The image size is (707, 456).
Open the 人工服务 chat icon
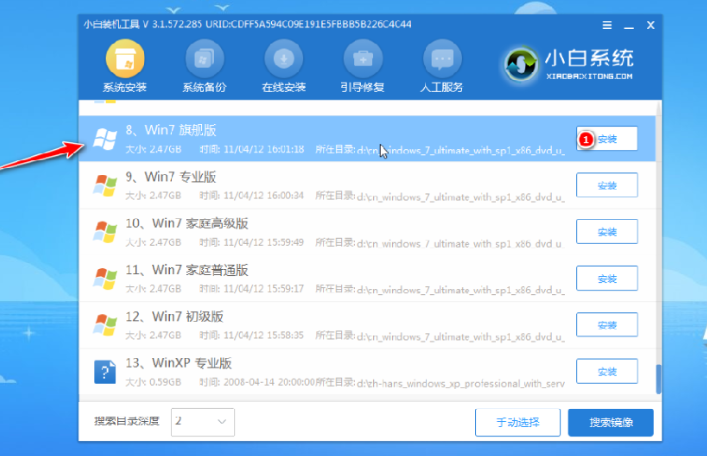(x=442, y=59)
